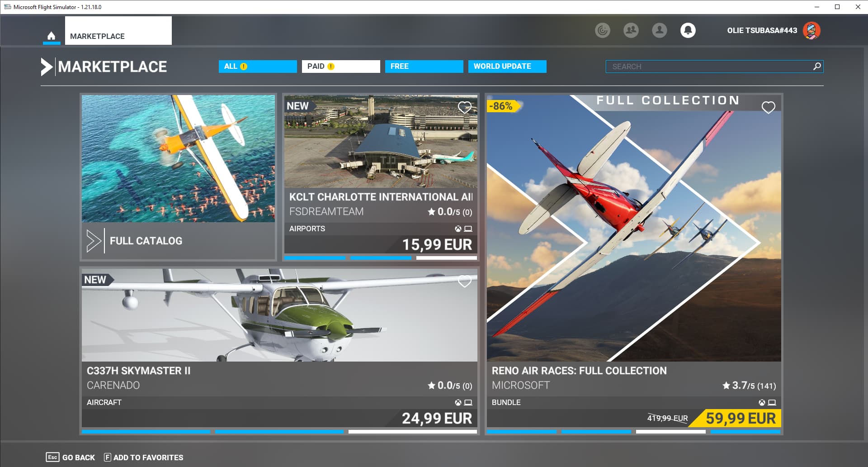Click the AIRCRAFT category label
The height and width of the screenshot is (467, 868).
click(104, 402)
